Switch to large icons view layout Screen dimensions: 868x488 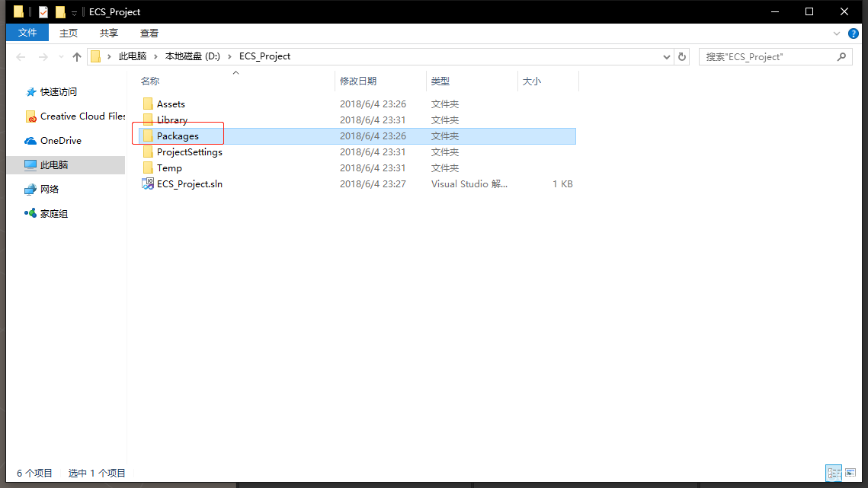point(850,473)
